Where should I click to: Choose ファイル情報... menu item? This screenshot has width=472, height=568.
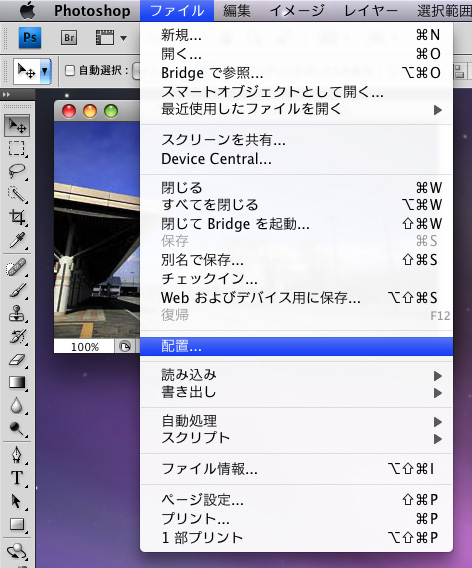[x=296, y=469]
